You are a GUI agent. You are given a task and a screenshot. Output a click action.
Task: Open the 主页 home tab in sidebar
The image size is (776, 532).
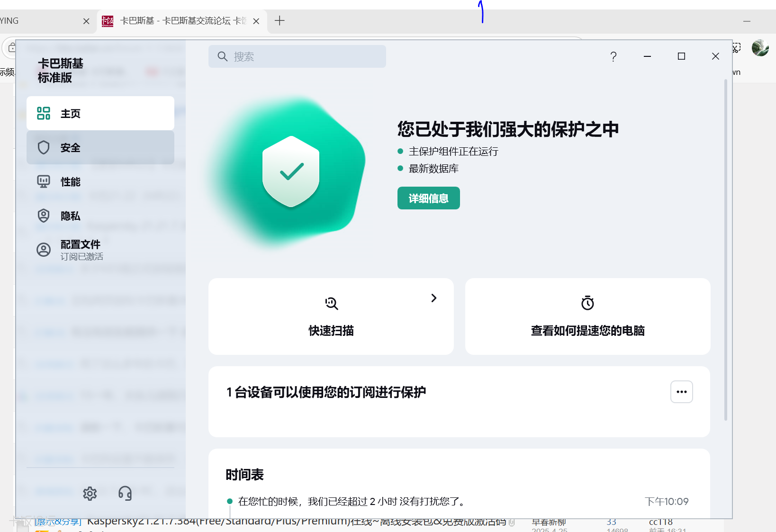(100, 113)
